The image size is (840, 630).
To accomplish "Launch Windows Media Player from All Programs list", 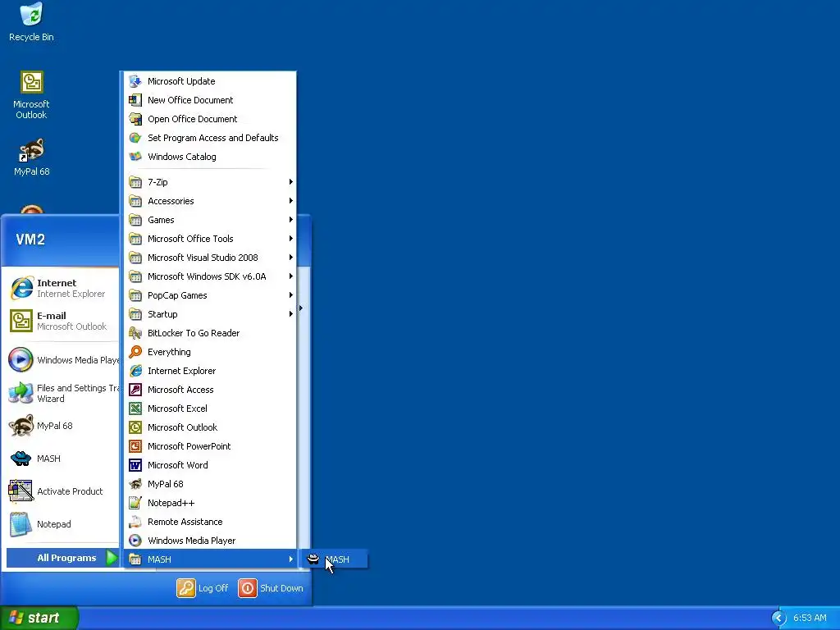I will click(x=210, y=541).
